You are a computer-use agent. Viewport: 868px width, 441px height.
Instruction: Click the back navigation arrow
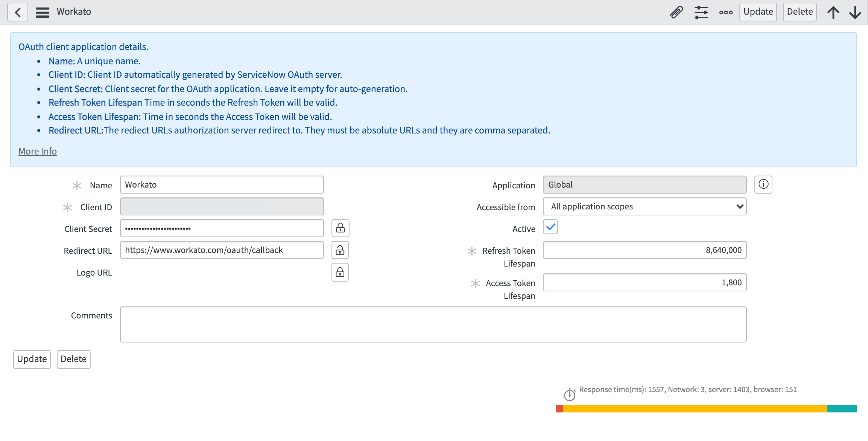pyautogui.click(x=17, y=12)
